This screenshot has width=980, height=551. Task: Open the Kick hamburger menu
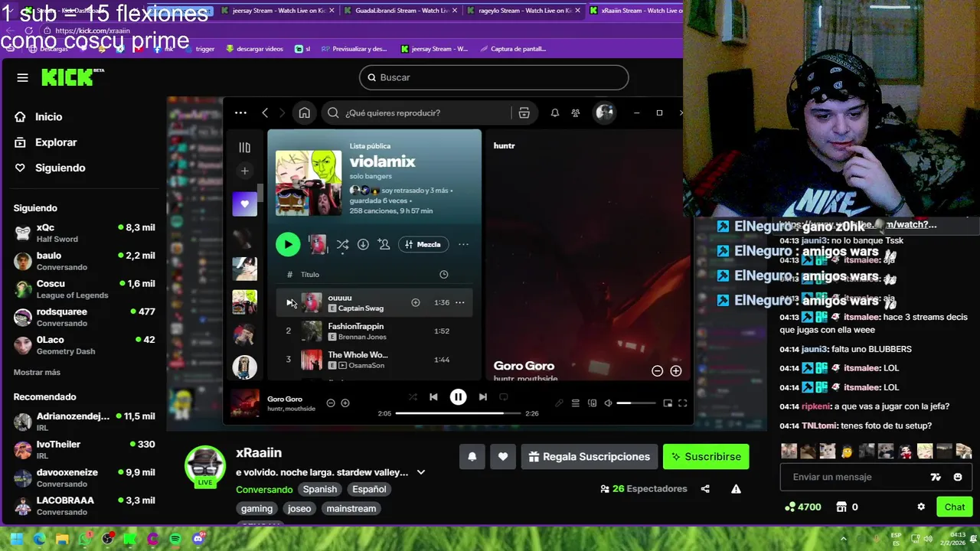(x=22, y=77)
